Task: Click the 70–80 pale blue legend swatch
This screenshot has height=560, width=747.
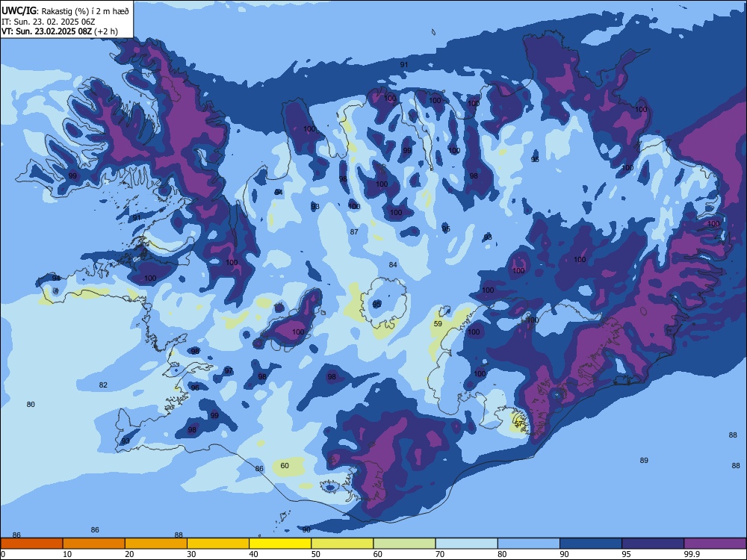Action: pyautogui.click(x=466, y=544)
